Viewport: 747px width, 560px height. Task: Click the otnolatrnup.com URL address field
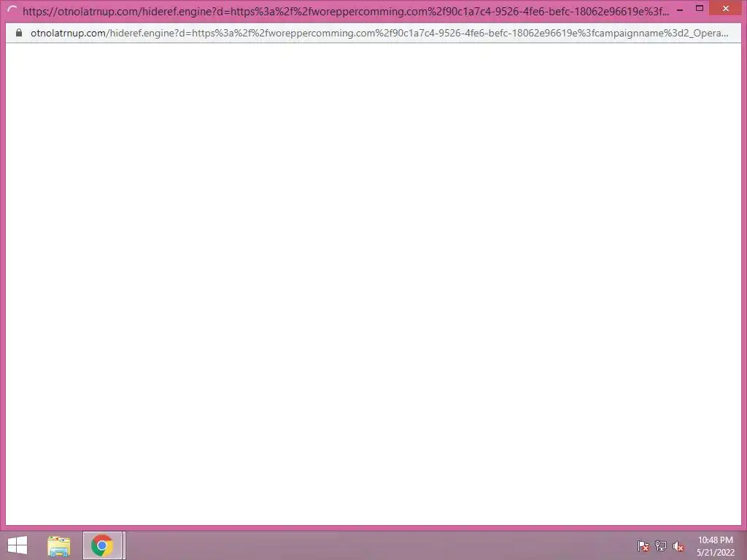tap(379, 33)
